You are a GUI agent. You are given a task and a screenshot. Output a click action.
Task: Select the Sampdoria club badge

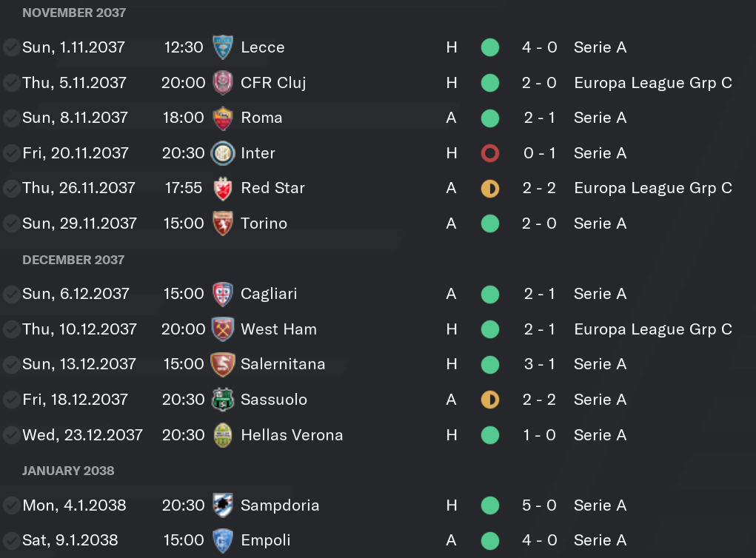223,505
